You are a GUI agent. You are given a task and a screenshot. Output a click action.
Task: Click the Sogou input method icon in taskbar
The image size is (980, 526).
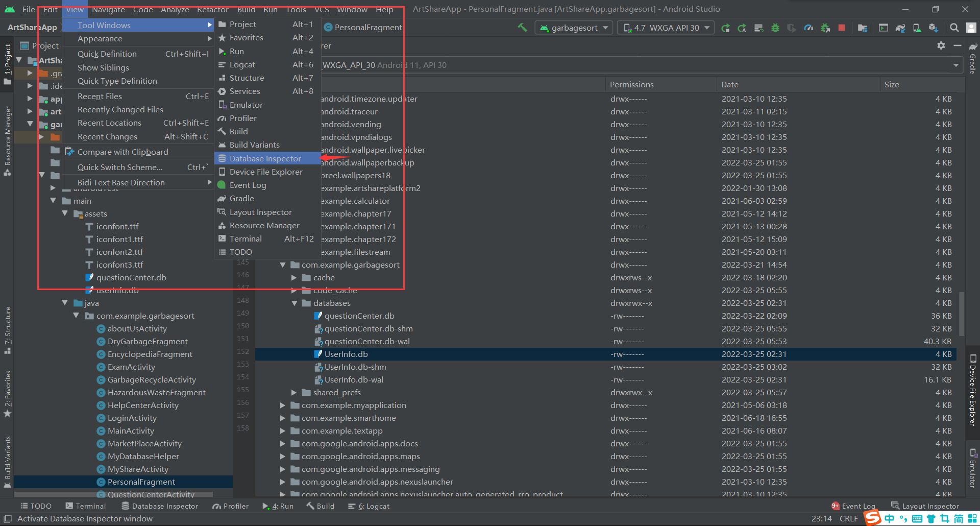click(x=872, y=518)
